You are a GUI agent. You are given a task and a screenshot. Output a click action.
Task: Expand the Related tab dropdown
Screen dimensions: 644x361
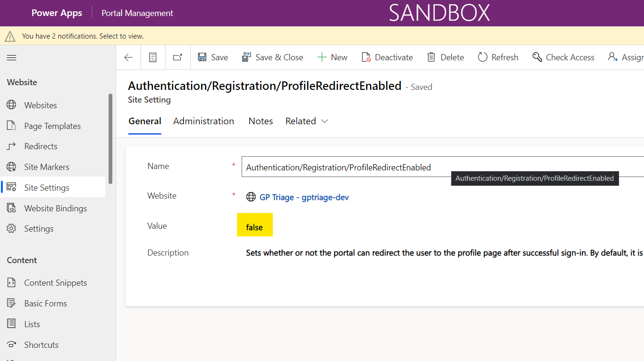coord(306,121)
